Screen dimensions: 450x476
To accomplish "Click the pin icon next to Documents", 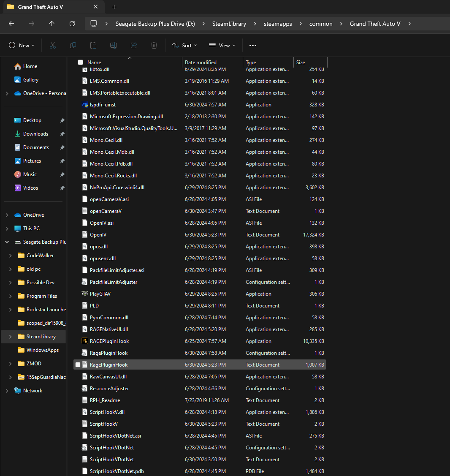I will point(62,147).
